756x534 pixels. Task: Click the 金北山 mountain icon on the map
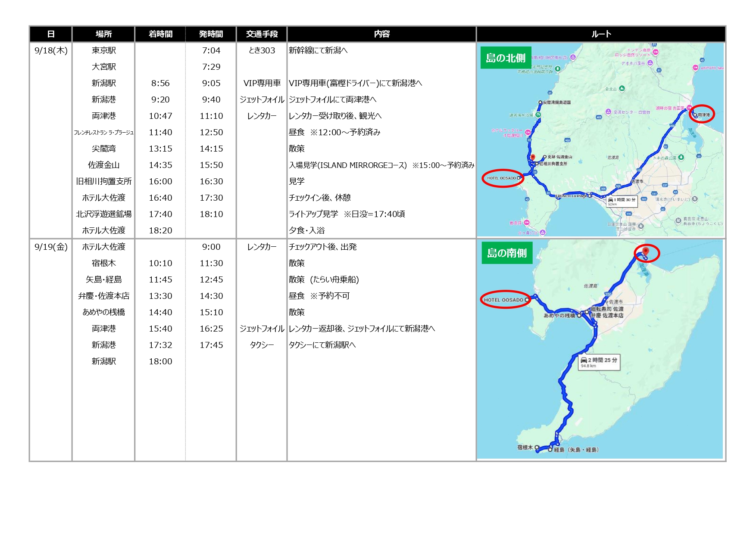click(622, 88)
